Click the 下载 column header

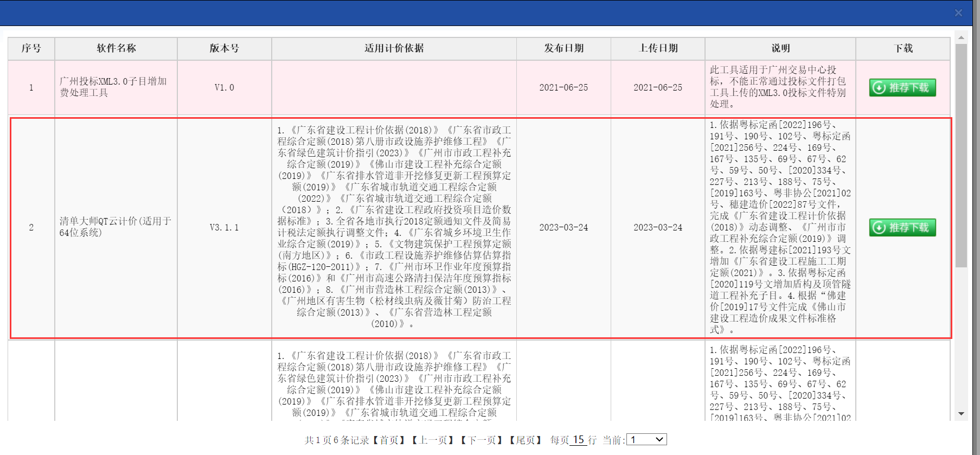coord(903,48)
